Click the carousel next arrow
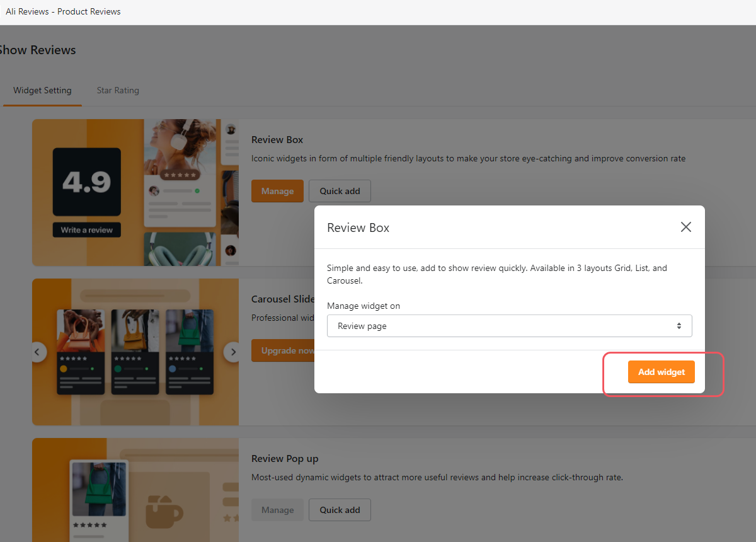This screenshot has height=542, width=756. (x=233, y=352)
